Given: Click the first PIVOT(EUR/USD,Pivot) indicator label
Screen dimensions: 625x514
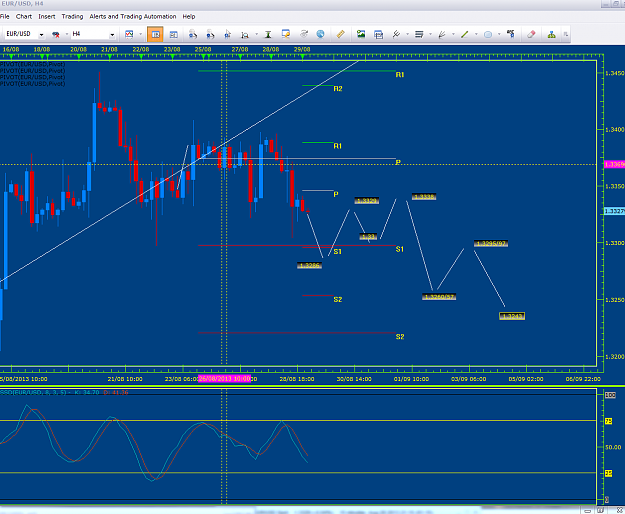Looking at the screenshot, I should [x=33, y=64].
